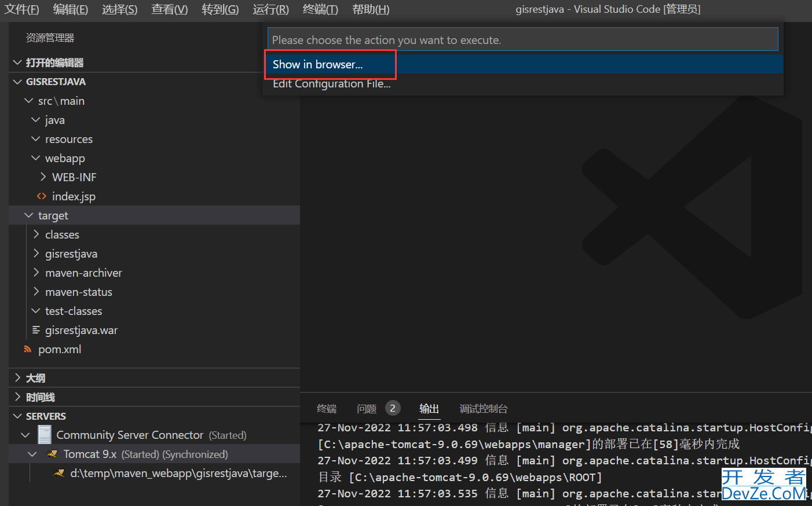This screenshot has height=506, width=812.
Task: Switch to the 终端 panel tab
Action: (327, 409)
